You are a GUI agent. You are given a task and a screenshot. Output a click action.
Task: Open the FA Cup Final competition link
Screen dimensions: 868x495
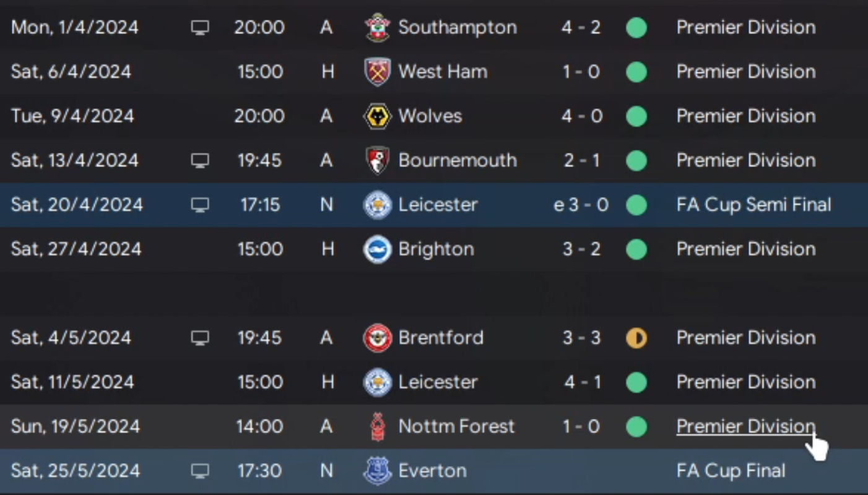point(731,471)
